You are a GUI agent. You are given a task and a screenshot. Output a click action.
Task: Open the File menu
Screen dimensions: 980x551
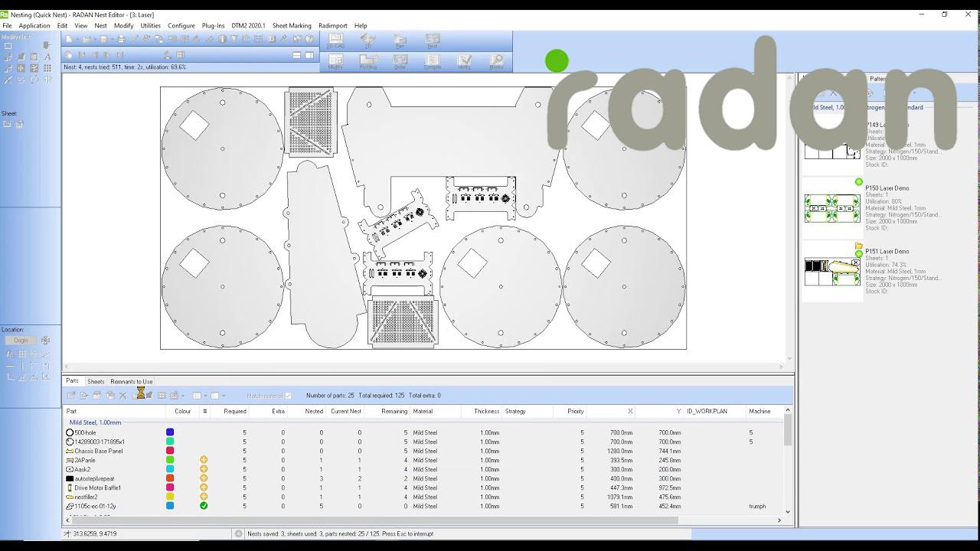coord(7,25)
